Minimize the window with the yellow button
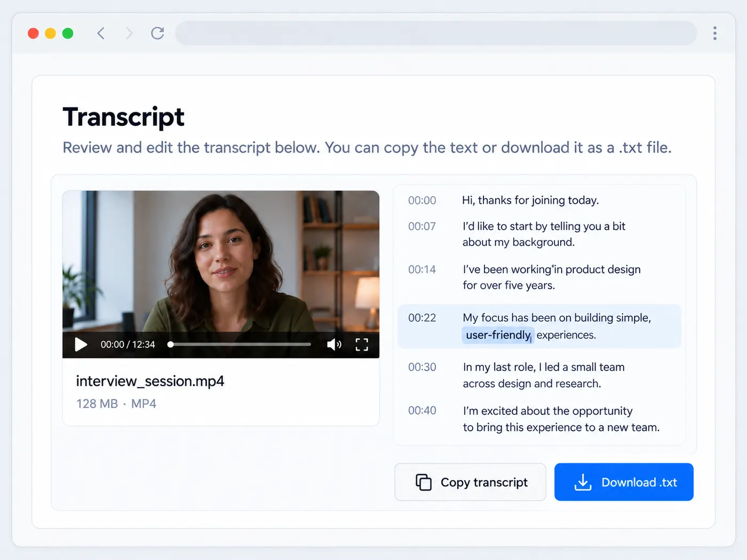This screenshot has width=747, height=560. 50,33
